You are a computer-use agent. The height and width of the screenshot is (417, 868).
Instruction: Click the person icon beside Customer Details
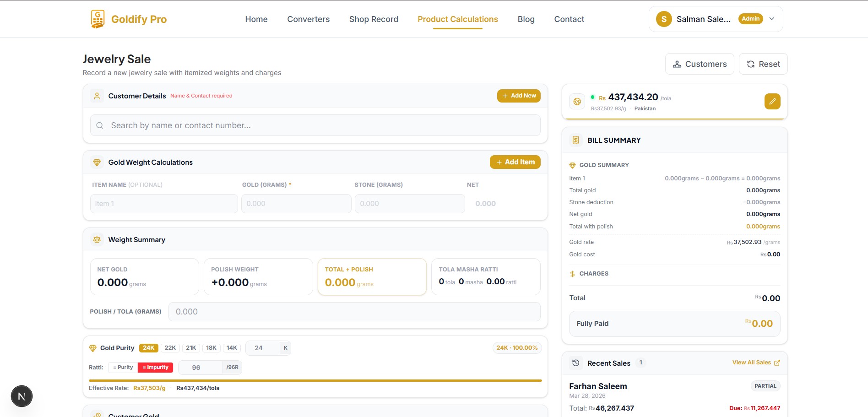point(97,96)
